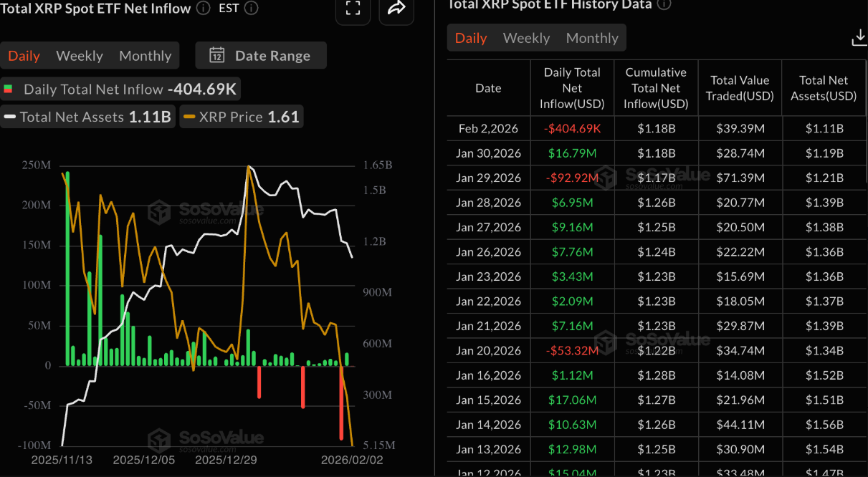The image size is (868, 477).
Task: Click the info icon next to the EST label
Action: coord(250,9)
